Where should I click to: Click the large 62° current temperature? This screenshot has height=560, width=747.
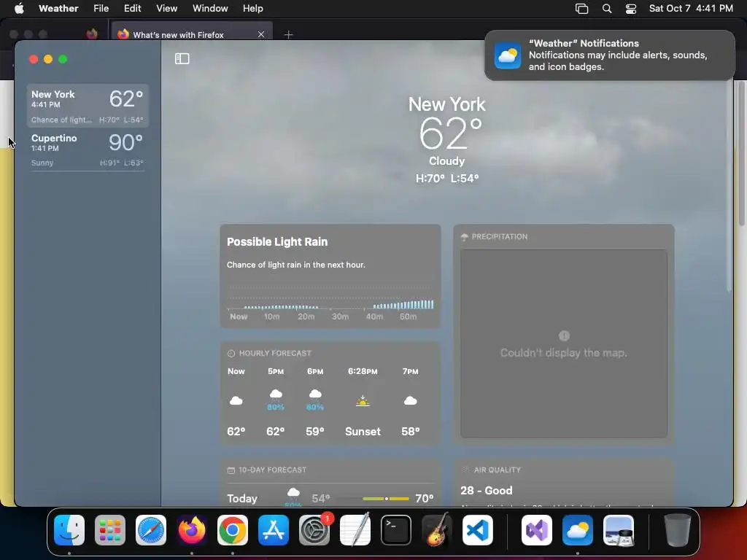(x=450, y=133)
